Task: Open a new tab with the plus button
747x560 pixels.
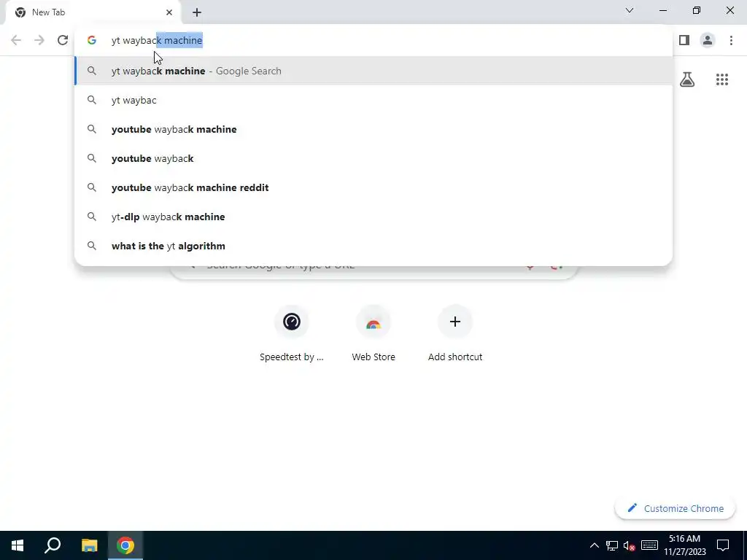Action: (197, 12)
